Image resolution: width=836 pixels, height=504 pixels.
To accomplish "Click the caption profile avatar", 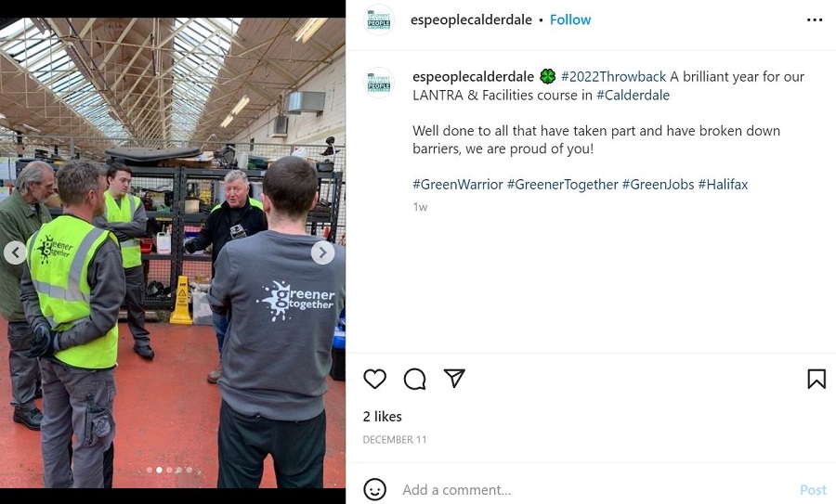I will tap(379, 83).
